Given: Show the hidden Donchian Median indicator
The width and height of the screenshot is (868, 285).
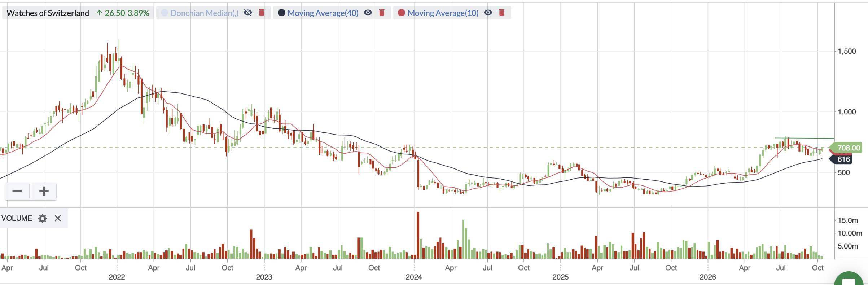Looking at the screenshot, I should click(248, 13).
